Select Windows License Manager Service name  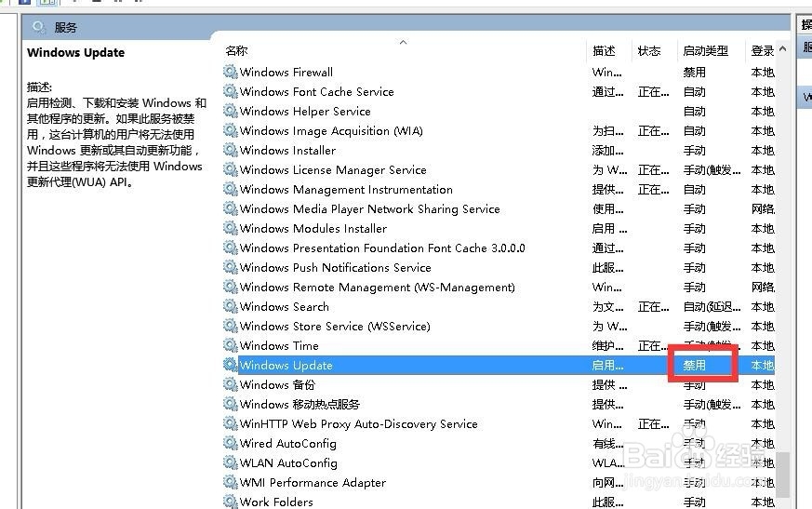tap(333, 170)
